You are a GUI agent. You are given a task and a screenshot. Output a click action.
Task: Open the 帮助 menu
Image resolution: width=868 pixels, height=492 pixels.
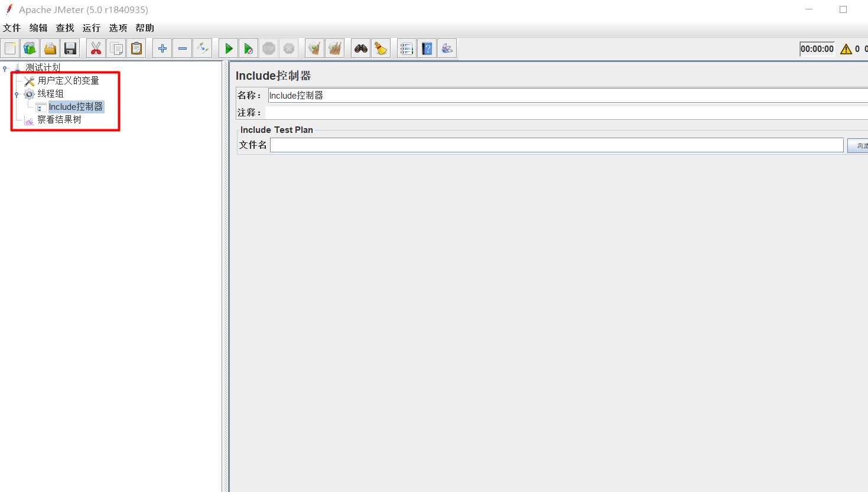pyautogui.click(x=145, y=28)
